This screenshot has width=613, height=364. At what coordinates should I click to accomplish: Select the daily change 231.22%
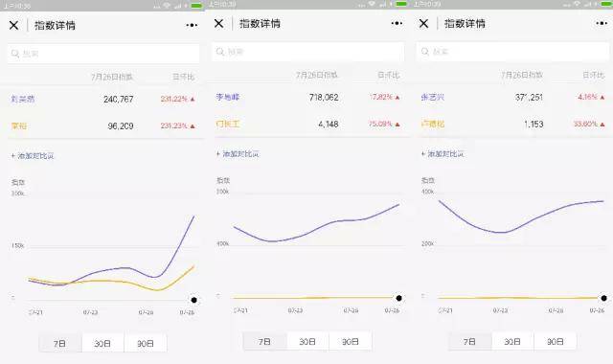click(174, 100)
